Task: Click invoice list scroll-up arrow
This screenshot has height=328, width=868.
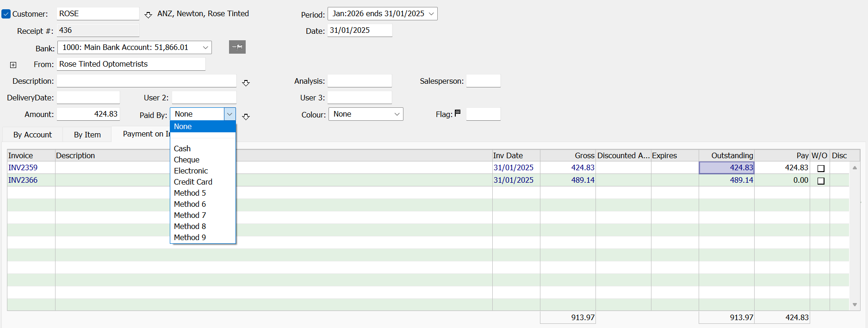Action: [x=855, y=167]
